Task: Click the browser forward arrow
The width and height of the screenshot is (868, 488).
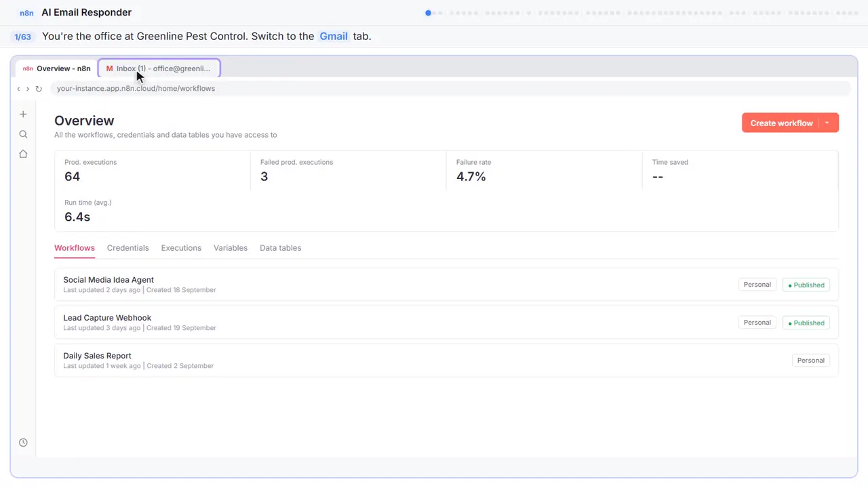Action: [x=28, y=89]
